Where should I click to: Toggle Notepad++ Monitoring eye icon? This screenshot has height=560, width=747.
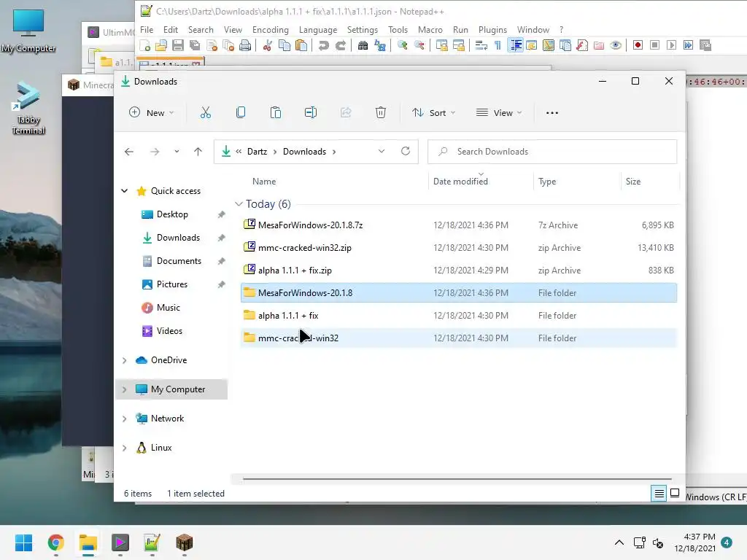(616, 46)
